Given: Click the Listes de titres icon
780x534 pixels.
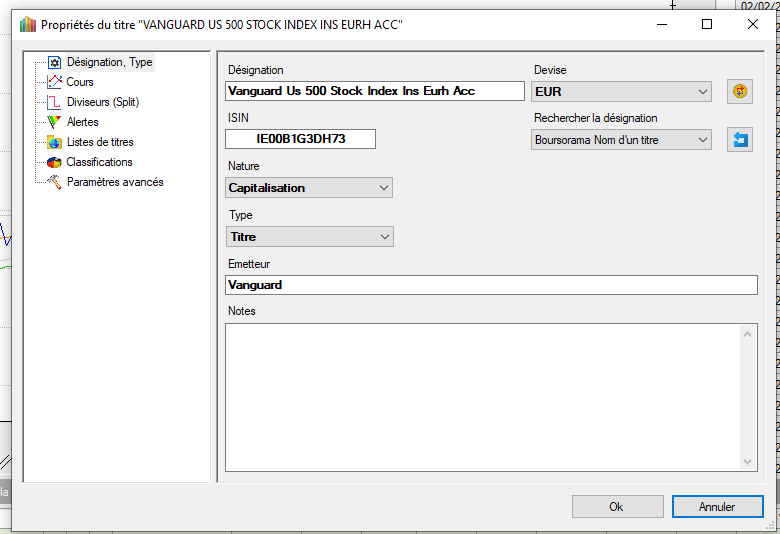Looking at the screenshot, I should click(x=55, y=142).
